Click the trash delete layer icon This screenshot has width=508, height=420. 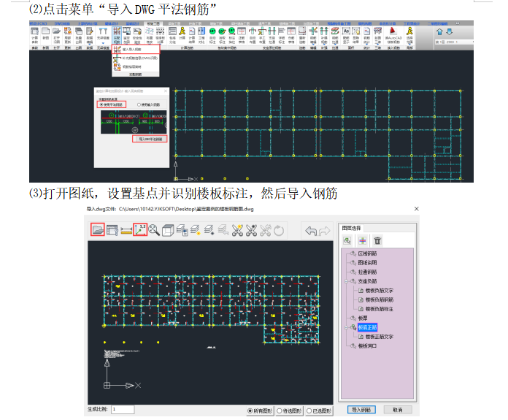coord(378,240)
